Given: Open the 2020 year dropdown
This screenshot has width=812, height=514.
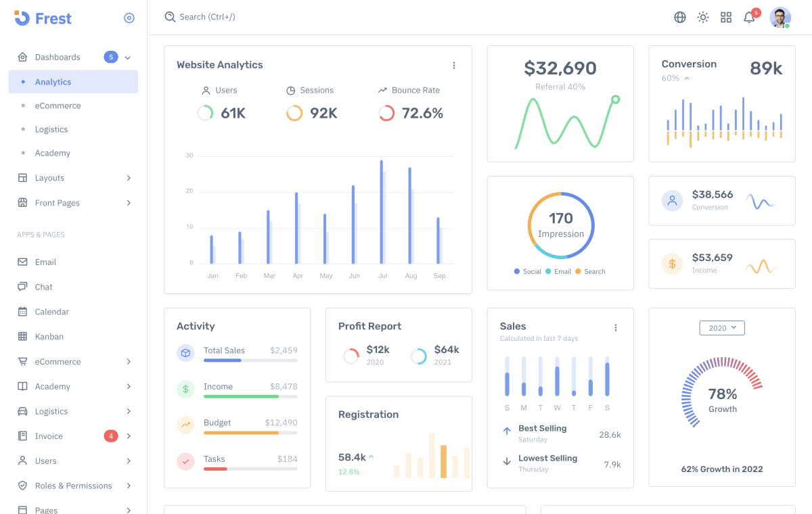Looking at the screenshot, I should click(x=722, y=328).
